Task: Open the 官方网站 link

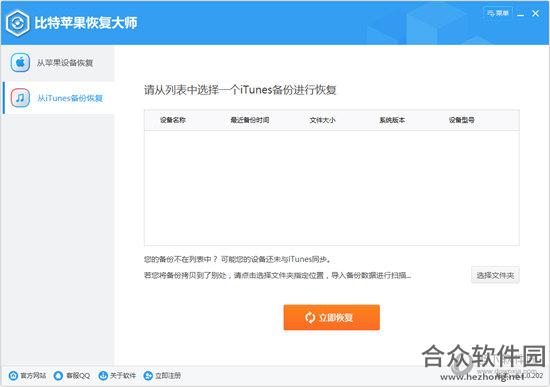Action: (x=27, y=375)
